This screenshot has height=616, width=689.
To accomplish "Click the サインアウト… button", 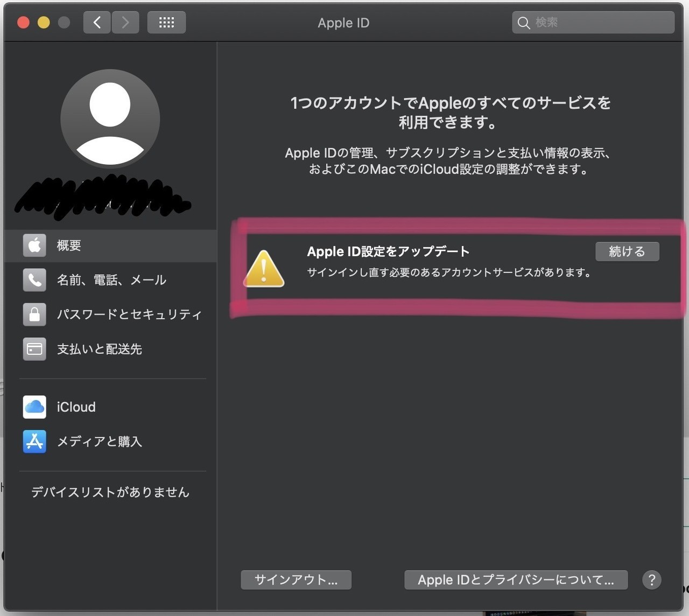I will [x=296, y=580].
